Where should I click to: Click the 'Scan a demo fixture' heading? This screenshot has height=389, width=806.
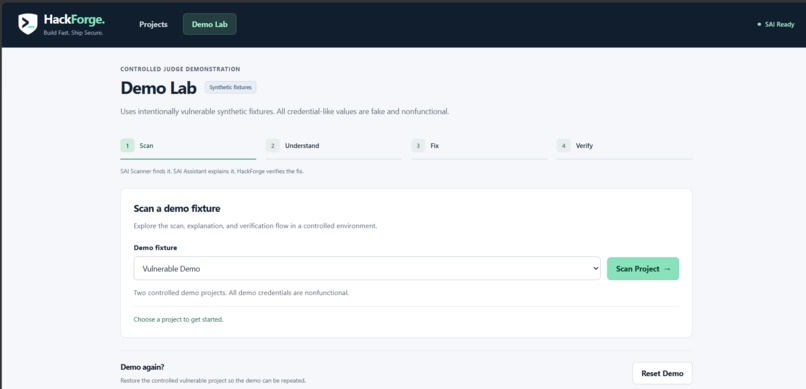177,209
